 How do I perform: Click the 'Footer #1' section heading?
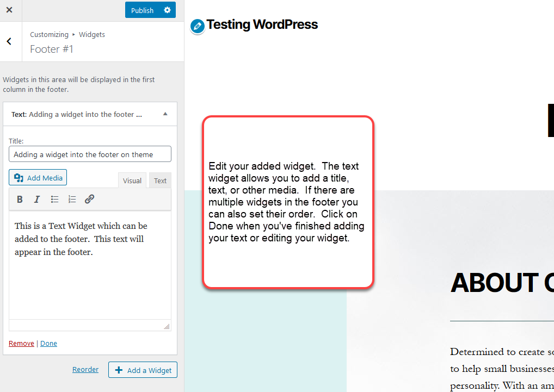click(x=52, y=49)
